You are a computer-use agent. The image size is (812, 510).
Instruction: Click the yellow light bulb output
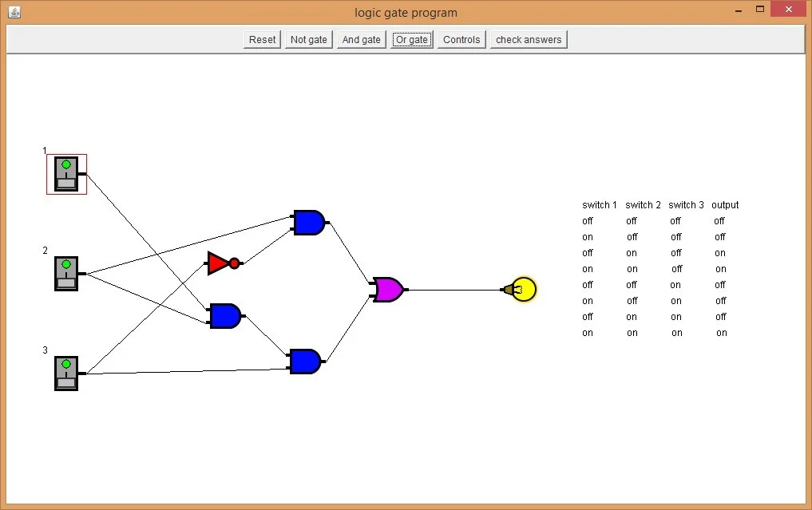521,290
